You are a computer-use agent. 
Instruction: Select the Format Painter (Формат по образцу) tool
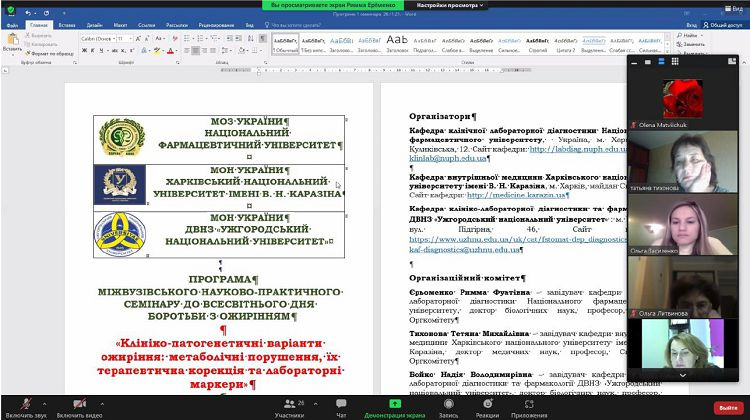(x=49, y=54)
